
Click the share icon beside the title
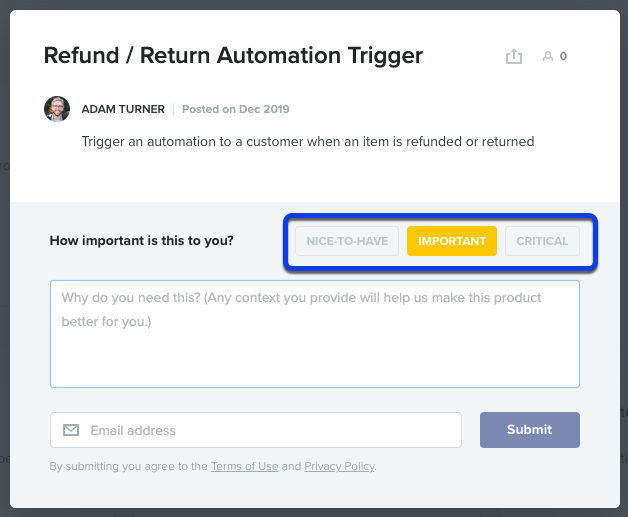point(513,56)
